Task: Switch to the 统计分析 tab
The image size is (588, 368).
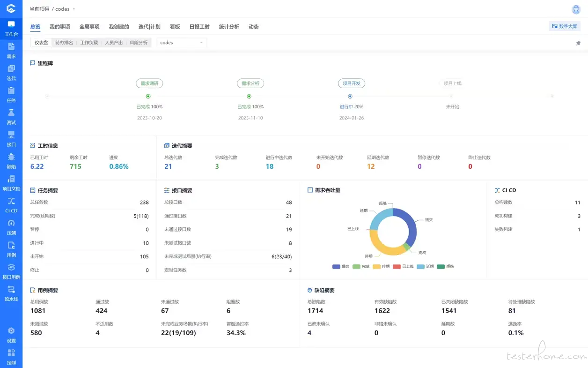Action: tap(229, 27)
